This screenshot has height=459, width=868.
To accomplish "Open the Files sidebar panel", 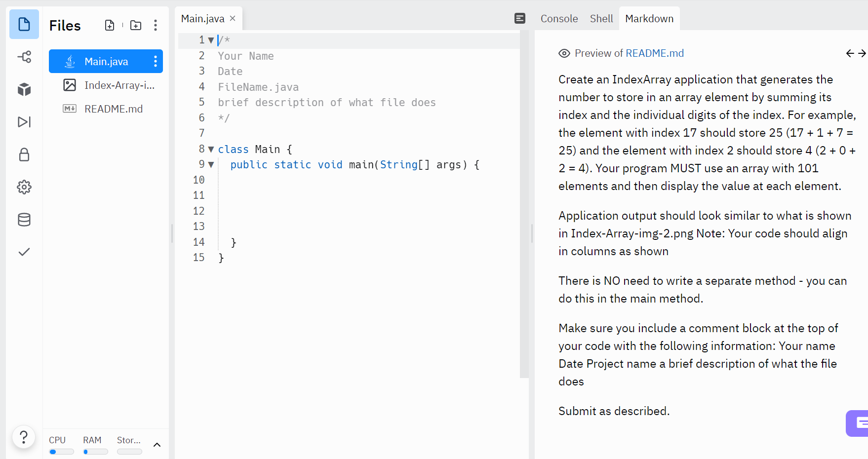I will (24, 24).
